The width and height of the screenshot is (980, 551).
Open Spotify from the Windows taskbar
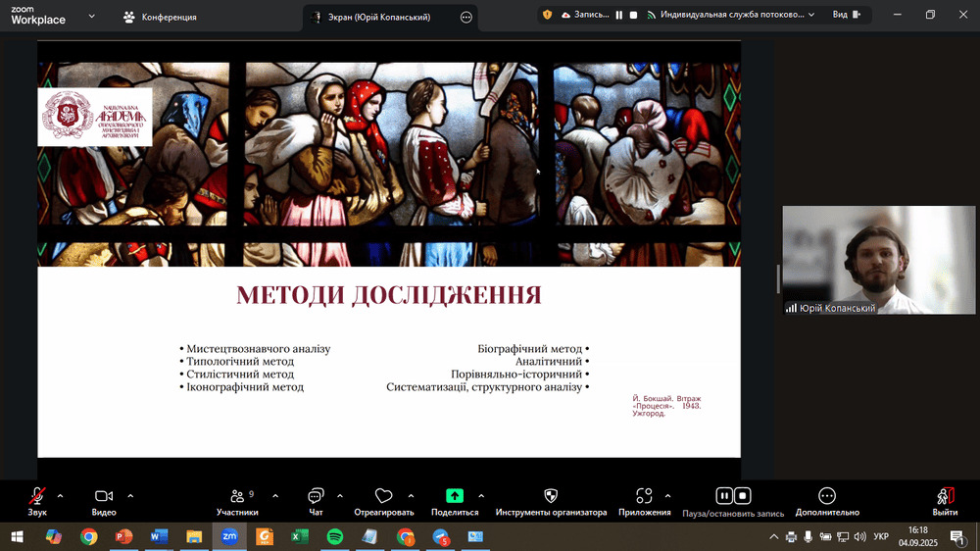point(334,536)
